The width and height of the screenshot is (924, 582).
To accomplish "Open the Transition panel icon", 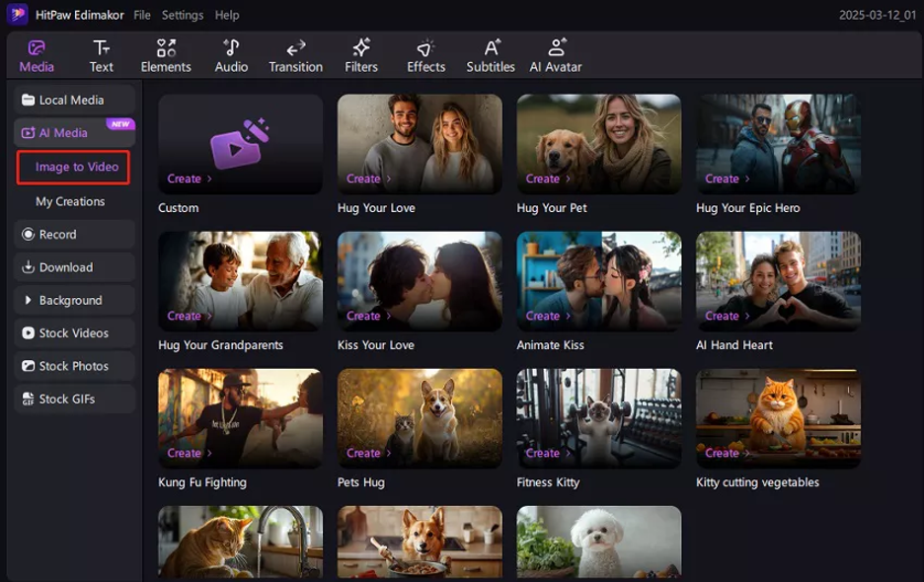I will coord(296,47).
